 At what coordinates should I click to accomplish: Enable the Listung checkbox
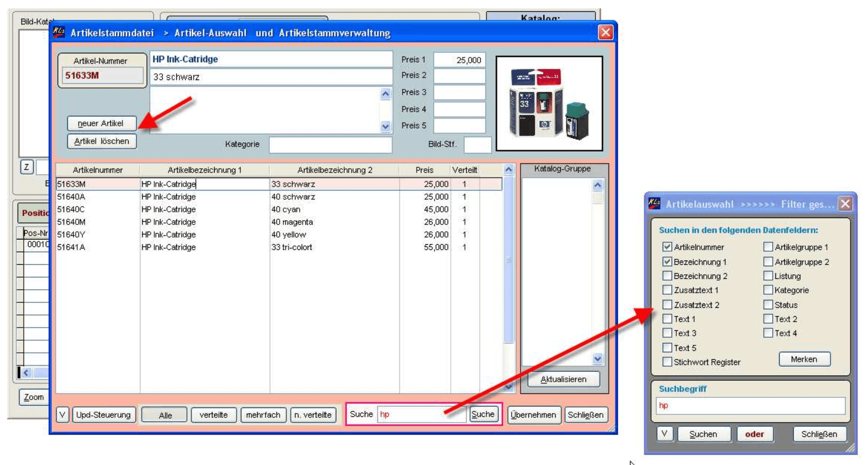click(768, 276)
